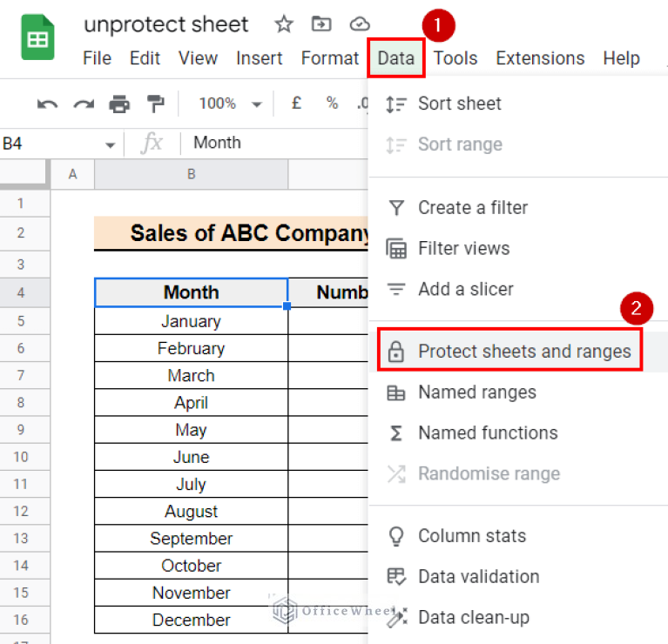668x644 pixels.
Task: Select the cell containing August
Action: click(x=191, y=512)
